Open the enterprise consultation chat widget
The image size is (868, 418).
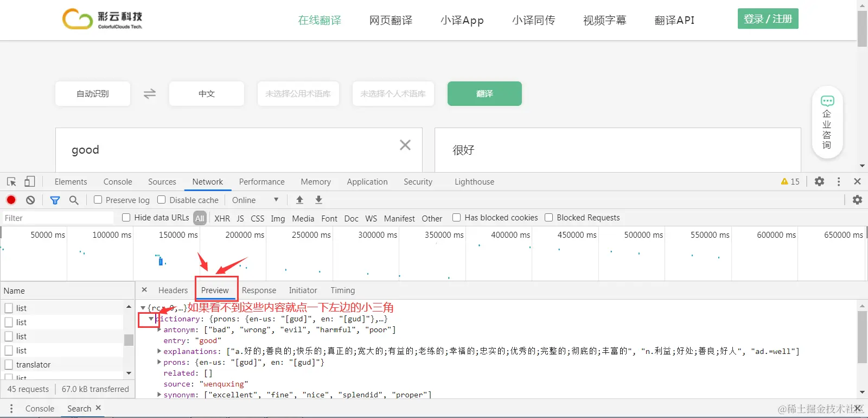pos(827,122)
